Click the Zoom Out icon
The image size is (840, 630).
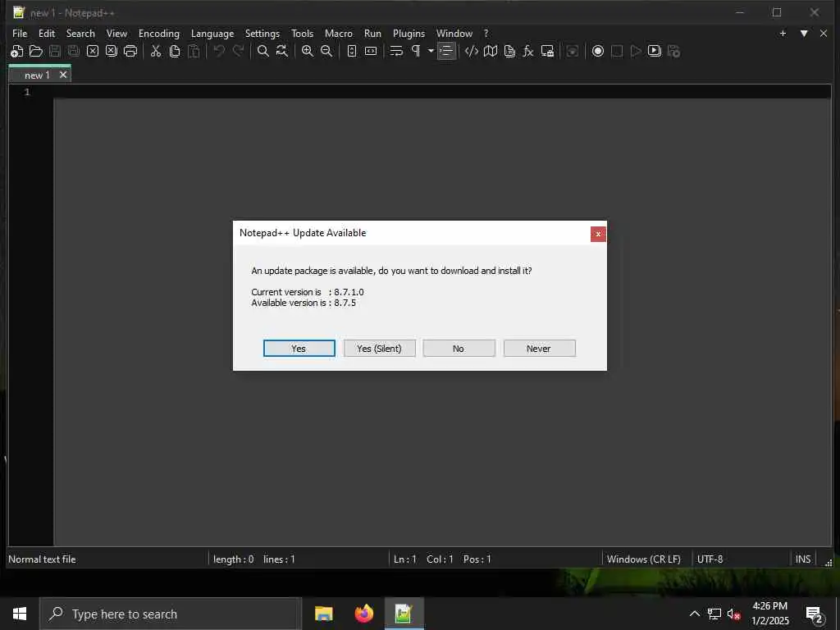(326, 52)
